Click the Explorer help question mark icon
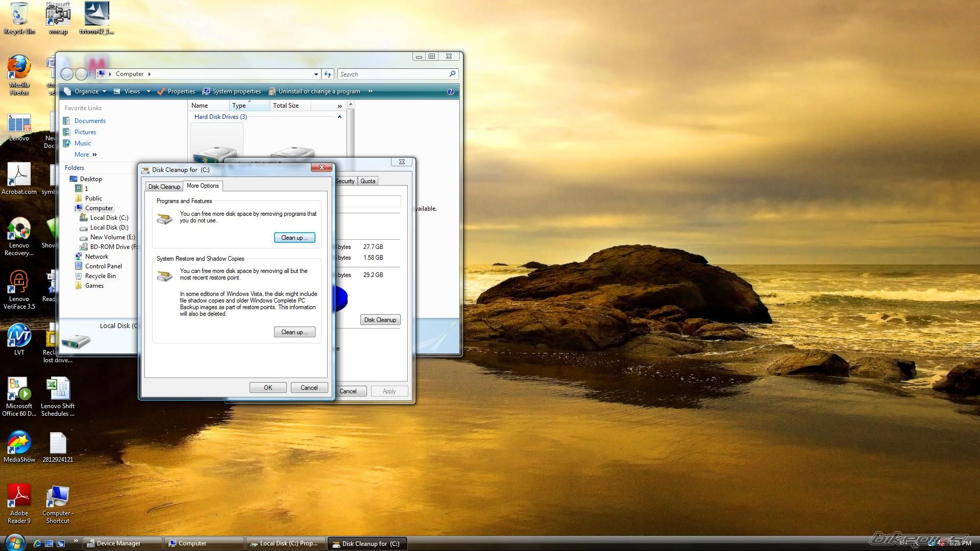Viewport: 980px width, 551px height. (x=450, y=91)
